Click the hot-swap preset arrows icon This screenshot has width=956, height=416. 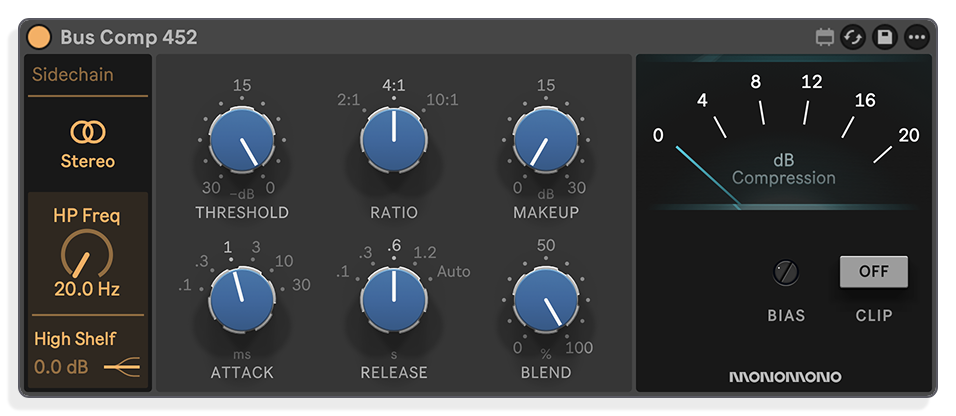click(x=853, y=37)
